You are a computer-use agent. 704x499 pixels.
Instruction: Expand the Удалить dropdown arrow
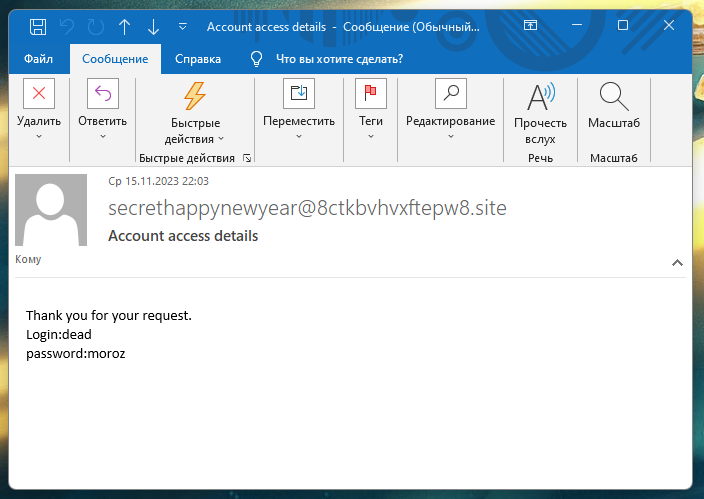pos(39,136)
